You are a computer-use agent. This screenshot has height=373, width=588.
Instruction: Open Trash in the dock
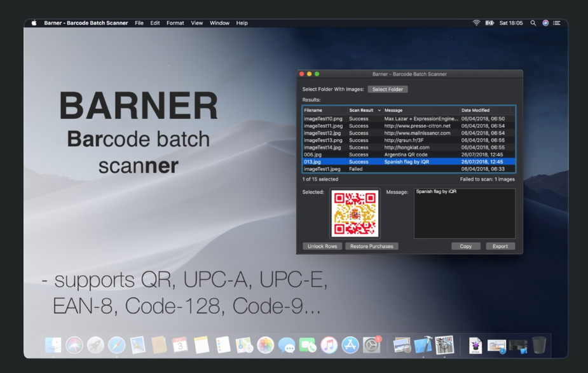click(x=539, y=345)
